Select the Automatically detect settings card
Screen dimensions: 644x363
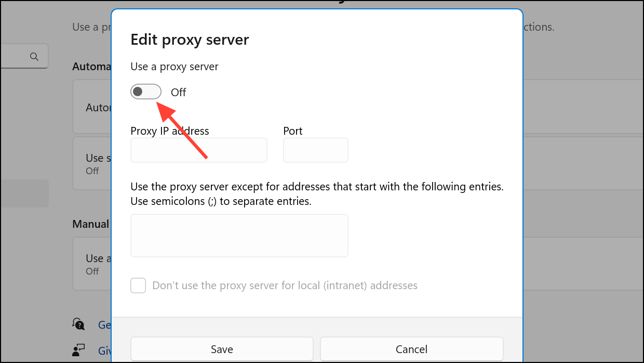coord(93,107)
